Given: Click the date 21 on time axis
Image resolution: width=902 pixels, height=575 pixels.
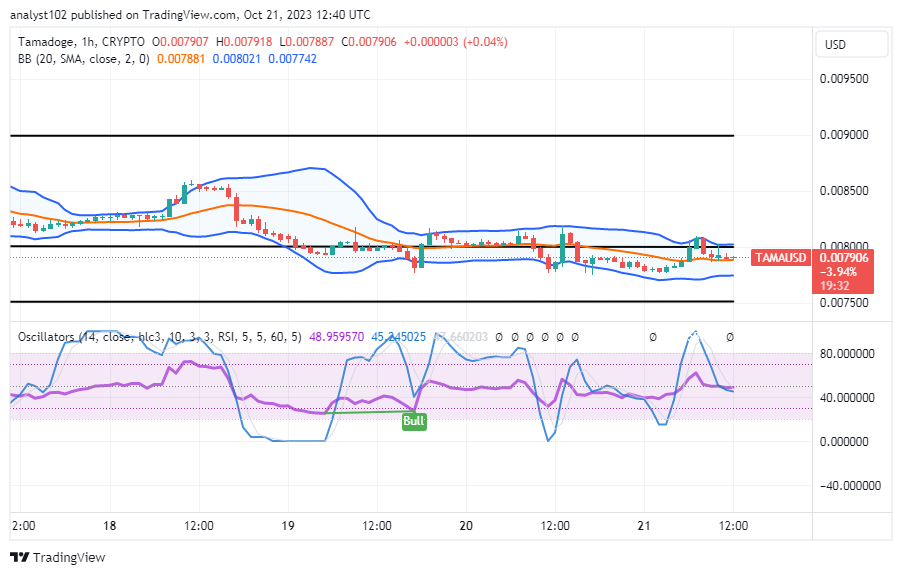Looking at the screenshot, I should click(x=644, y=526).
